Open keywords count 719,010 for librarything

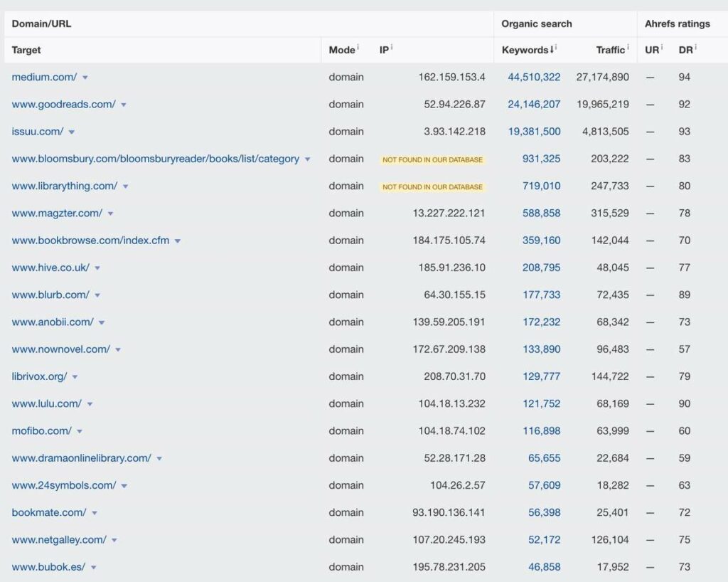(541, 186)
